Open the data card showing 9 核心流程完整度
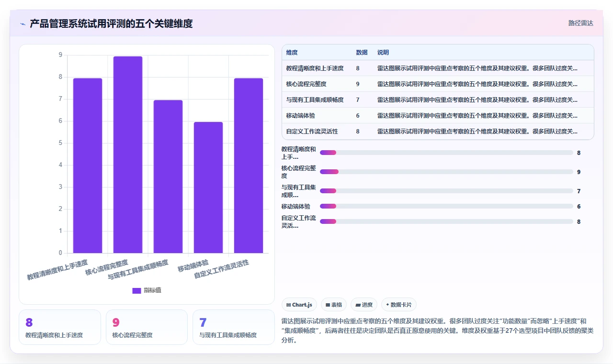The height and width of the screenshot is (364, 613). click(x=147, y=327)
